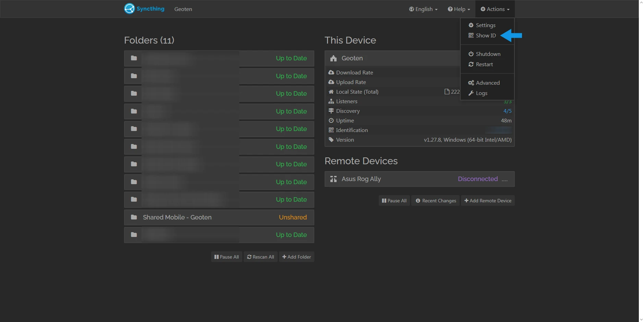Viewport: 644px width, 322px height.
Task: Click the Version tag icon
Action: click(331, 140)
